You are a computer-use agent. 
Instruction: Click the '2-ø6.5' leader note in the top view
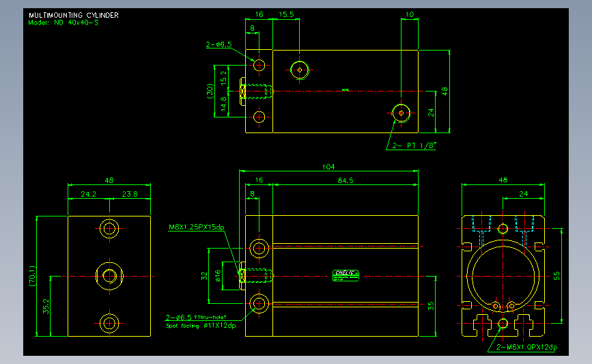[219, 44]
